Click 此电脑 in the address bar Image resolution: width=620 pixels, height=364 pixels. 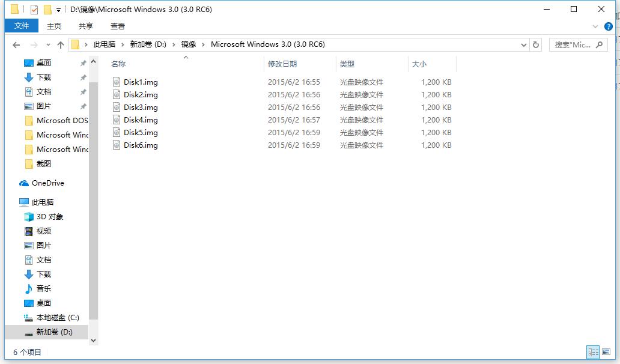pos(105,44)
